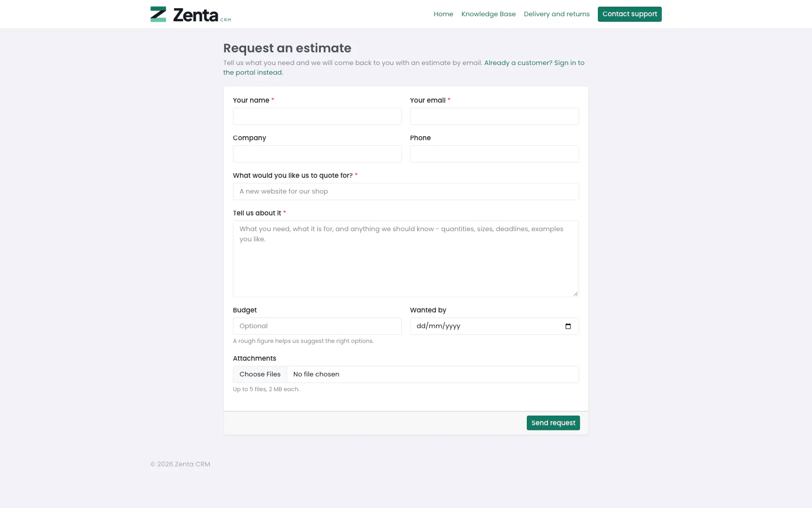
Task: Select the Phone input box
Action: pyautogui.click(x=494, y=154)
